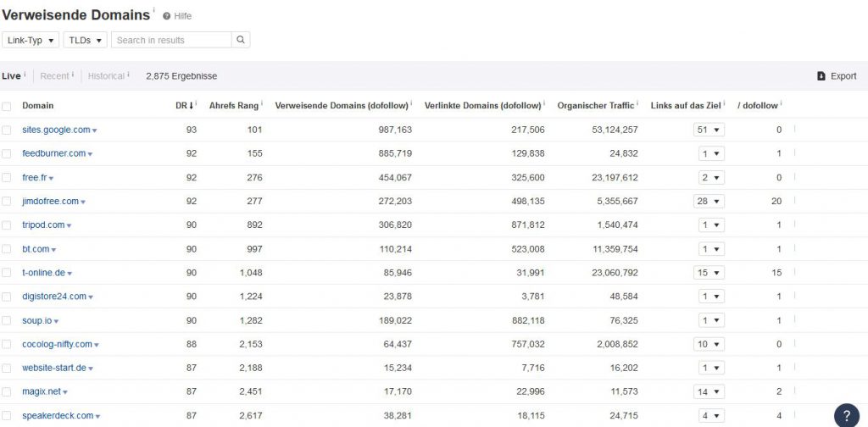Expand links dropdown showing 51 for sites.google.com

tap(709, 130)
